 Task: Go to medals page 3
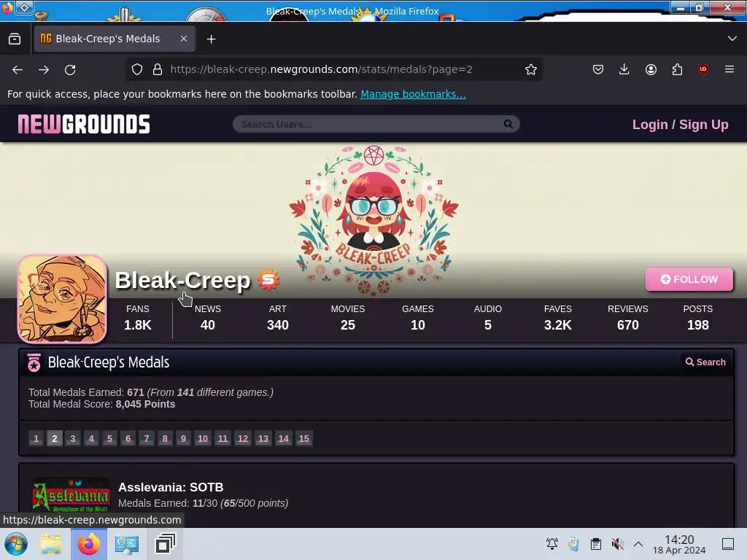pyautogui.click(x=73, y=438)
